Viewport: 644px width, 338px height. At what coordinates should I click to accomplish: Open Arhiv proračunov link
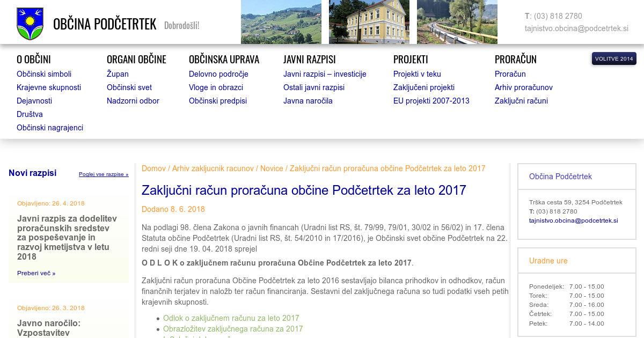pos(523,87)
